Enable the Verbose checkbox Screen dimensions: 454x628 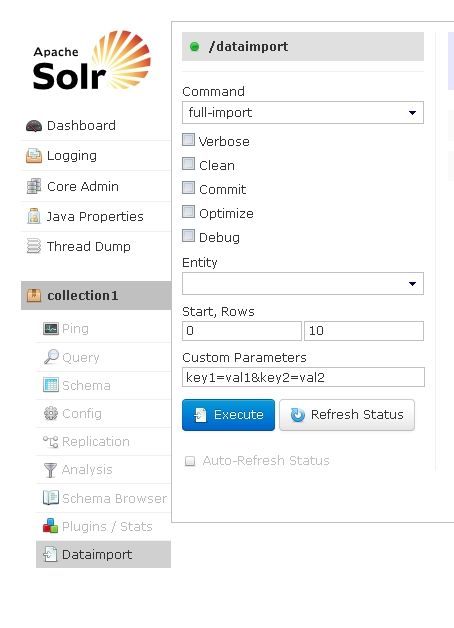188,140
